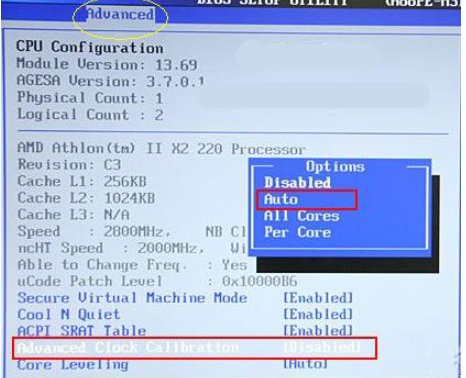Select the Advanced Clock Calibration row
466x378 pixels.
(195, 348)
